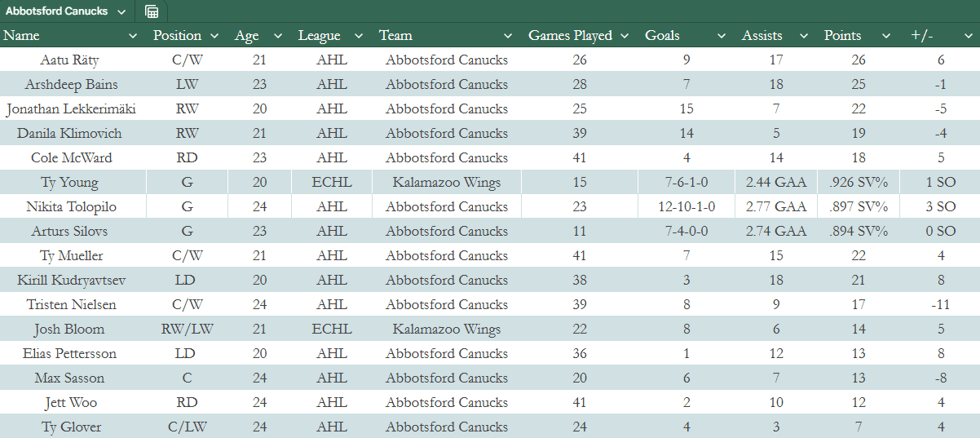
Task: Click Tristen Nielsen's -11 plus/minus cell
Action: coord(941,305)
